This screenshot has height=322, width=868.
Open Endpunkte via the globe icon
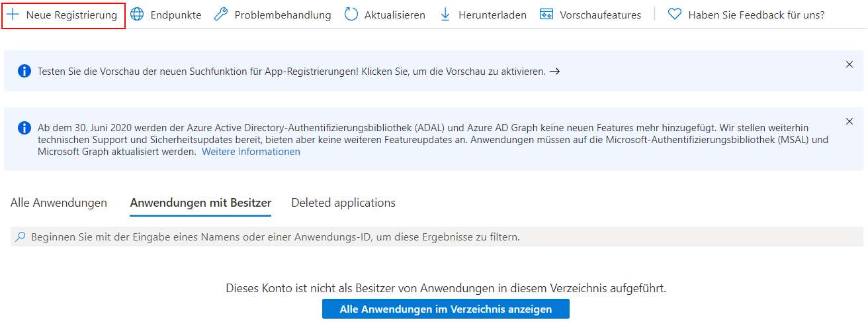[137, 15]
